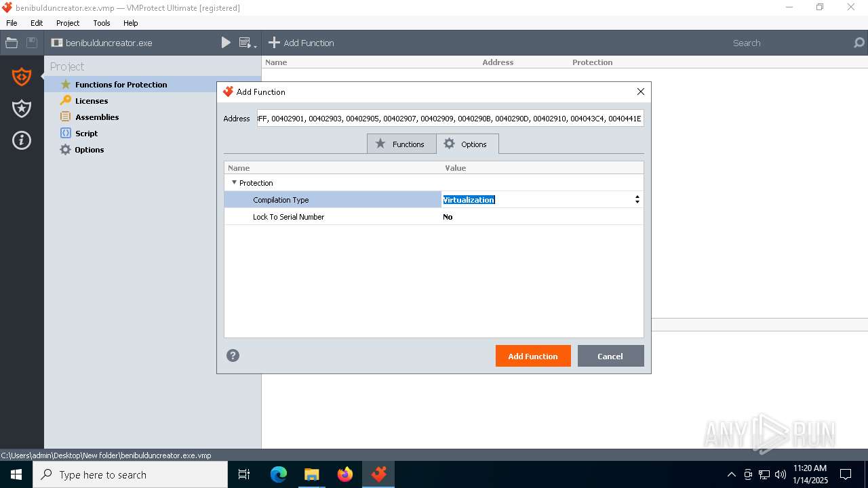Click the benibulduncreator.exe file label
Screen dimensions: 868x488
point(108,43)
